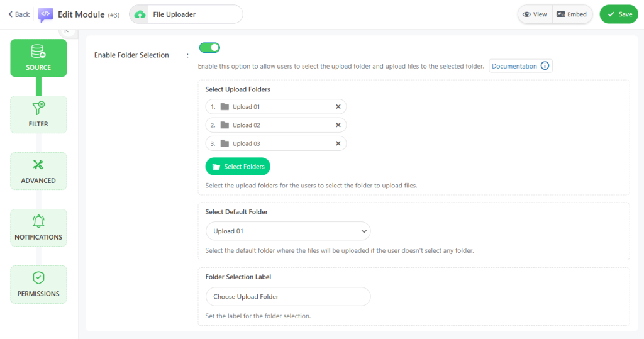This screenshot has height=339, width=644.
Task: Click the Embed button in header
Action: coord(572,14)
